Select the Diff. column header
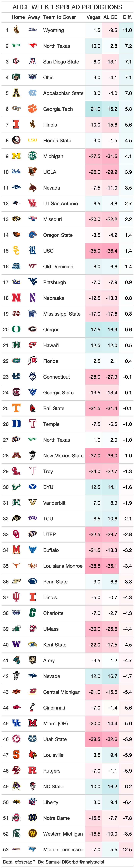Viewport: 135px width, 868px height. [127, 17]
